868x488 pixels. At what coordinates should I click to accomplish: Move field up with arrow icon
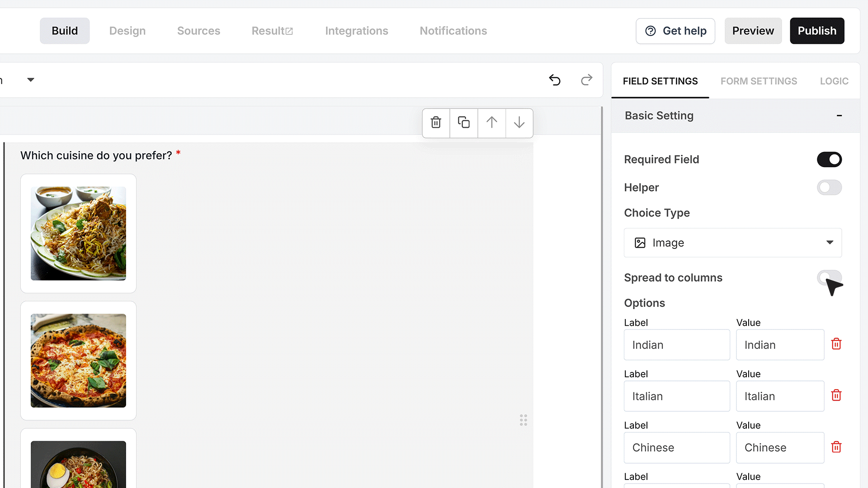(492, 122)
